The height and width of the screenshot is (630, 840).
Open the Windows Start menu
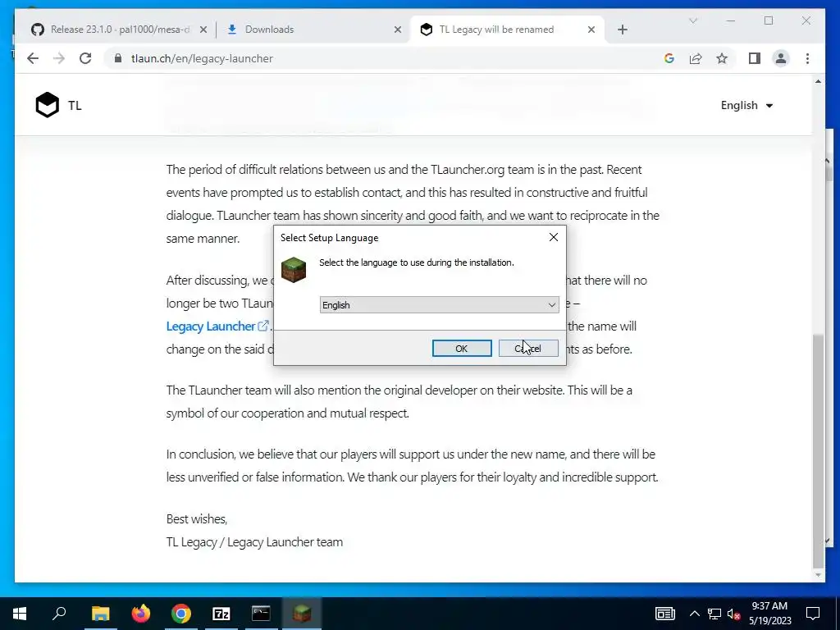(20, 614)
